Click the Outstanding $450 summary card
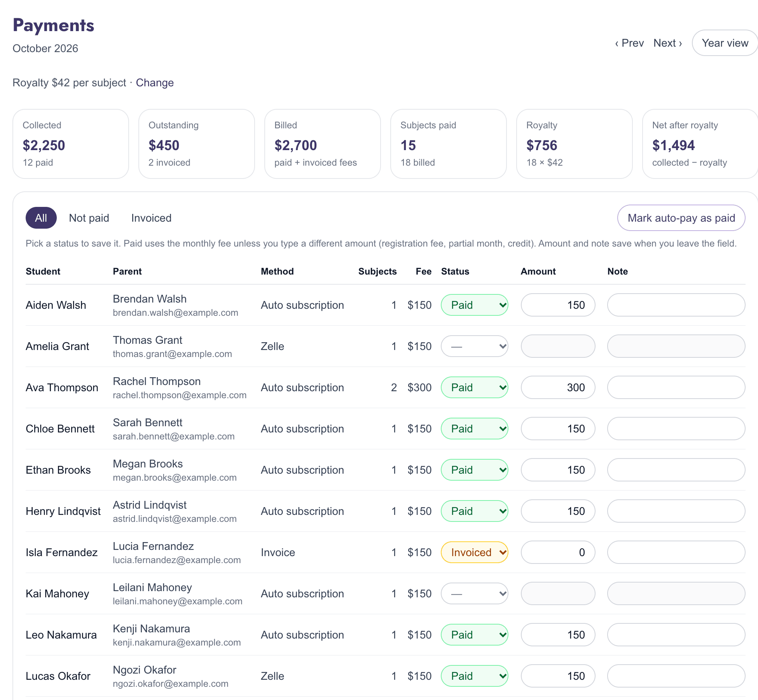758x700 pixels. (197, 144)
